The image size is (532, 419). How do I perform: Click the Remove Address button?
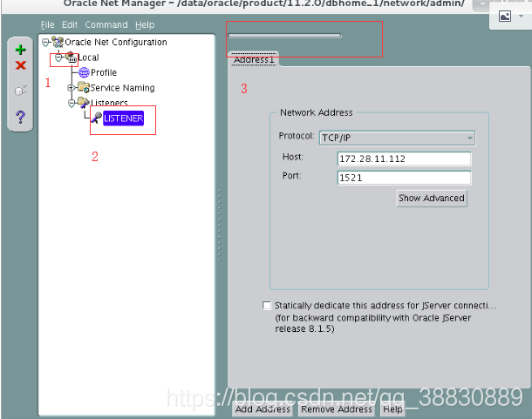337,409
